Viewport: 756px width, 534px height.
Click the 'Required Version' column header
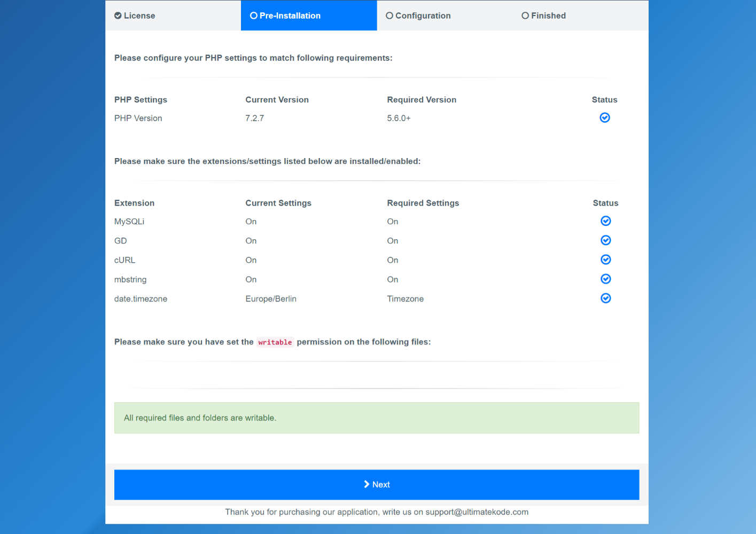pos(422,100)
